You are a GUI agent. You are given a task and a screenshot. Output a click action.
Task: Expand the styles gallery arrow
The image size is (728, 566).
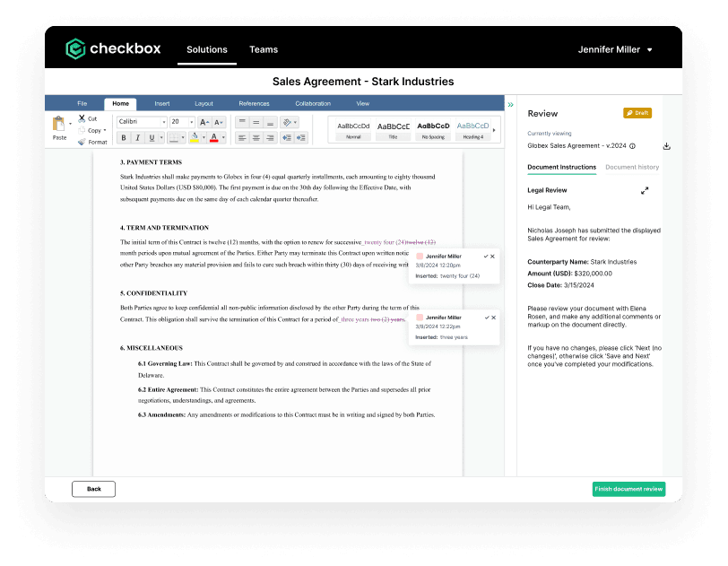[x=494, y=130]
